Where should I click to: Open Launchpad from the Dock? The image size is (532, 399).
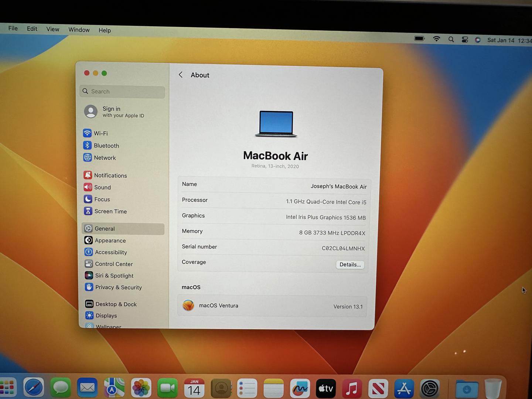pyautogui.click(x=7, y=388)
